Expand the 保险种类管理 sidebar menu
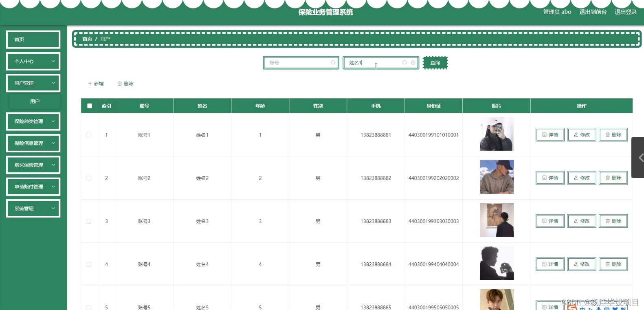 click(33, 121)
